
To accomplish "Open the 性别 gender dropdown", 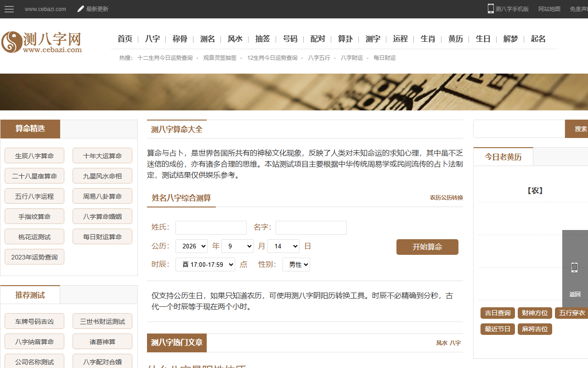I will click(x=296, y=264).
